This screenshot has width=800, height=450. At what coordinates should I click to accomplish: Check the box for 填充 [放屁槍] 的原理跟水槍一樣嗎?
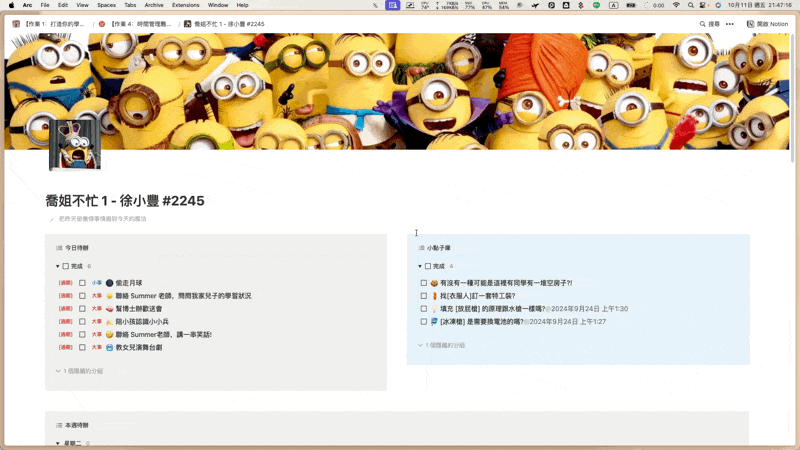[424, 309]
